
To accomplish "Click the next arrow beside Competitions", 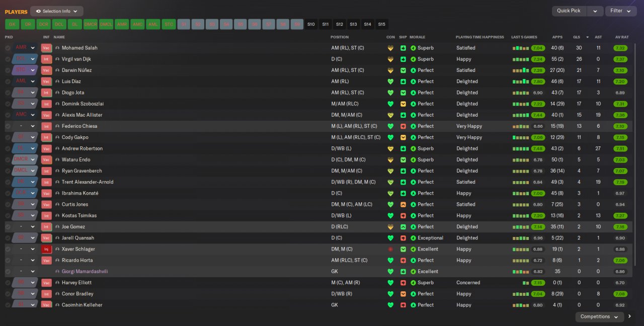I will (x=629, y=317).
